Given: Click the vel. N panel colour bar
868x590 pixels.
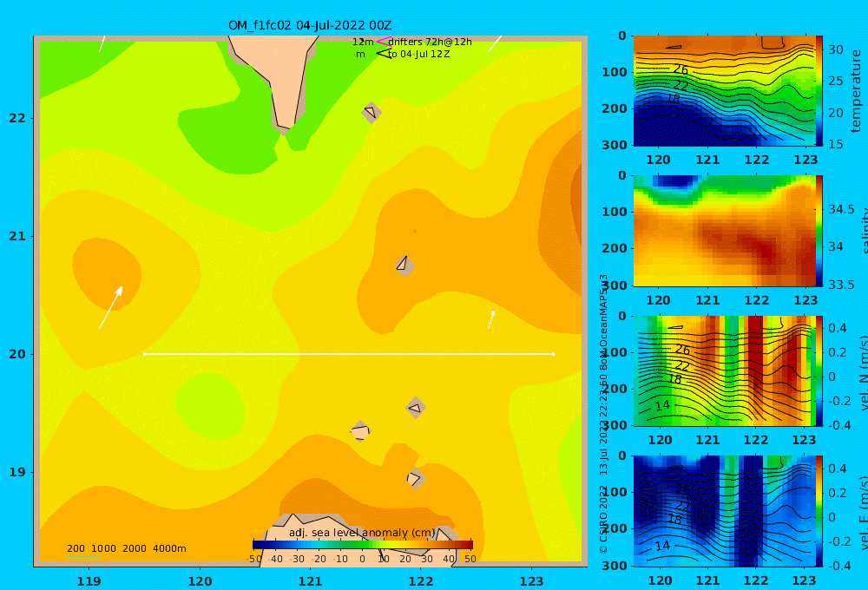Looking at the screenshot, I should click(x=819, y=370).
